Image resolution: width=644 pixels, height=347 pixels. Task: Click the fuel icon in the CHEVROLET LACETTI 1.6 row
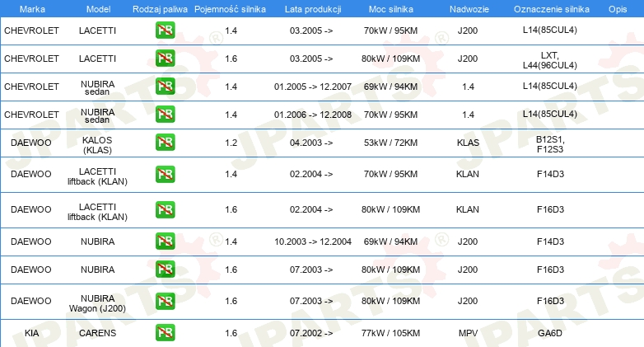pos(165,58)
